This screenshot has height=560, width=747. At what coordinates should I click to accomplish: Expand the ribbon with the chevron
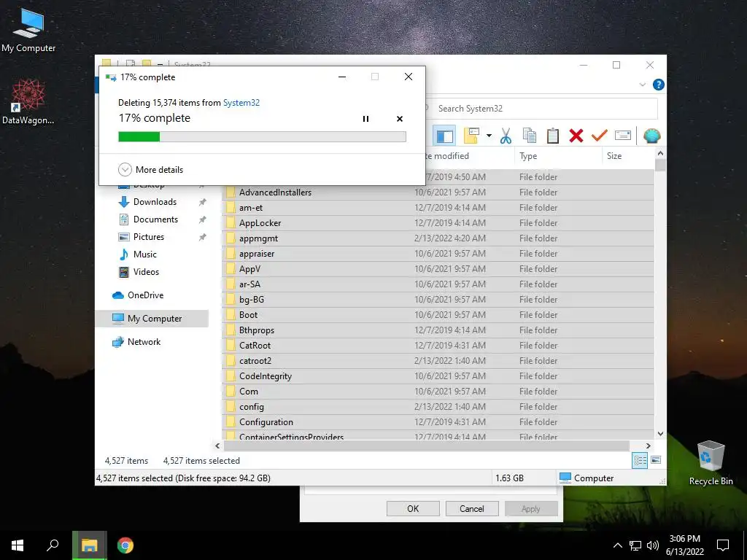(642, 85)
